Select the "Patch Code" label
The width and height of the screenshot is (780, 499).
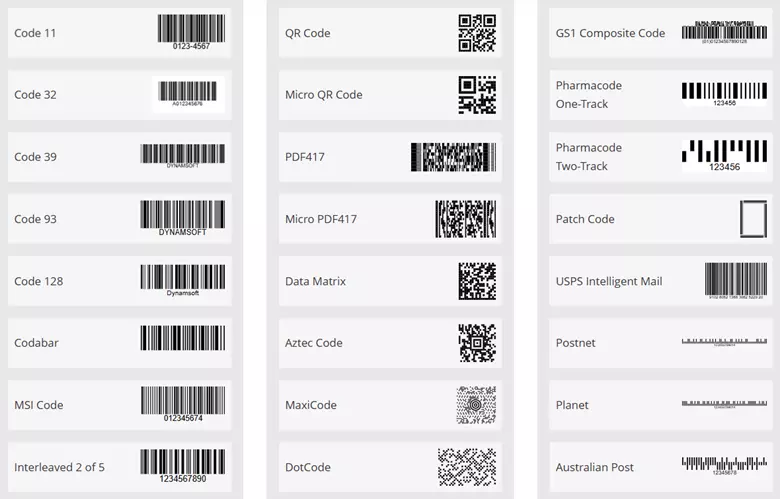(585, 219)
